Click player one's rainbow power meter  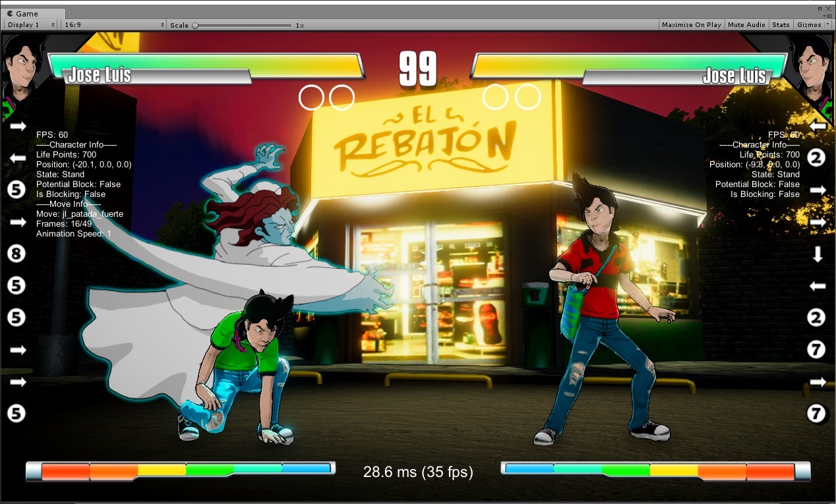point(185,469)
